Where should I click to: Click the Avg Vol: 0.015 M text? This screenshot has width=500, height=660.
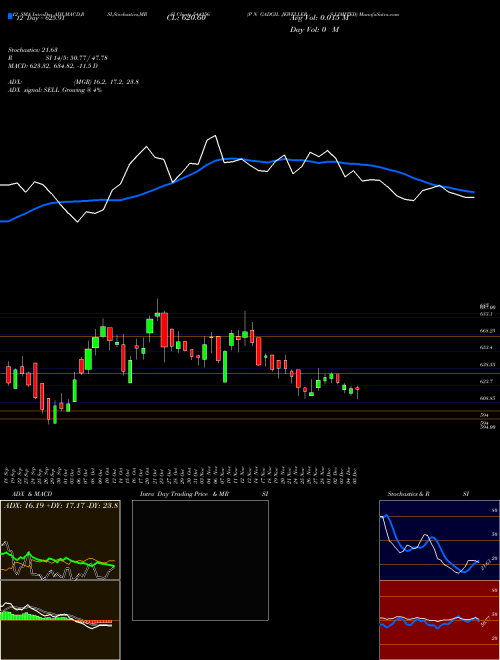click(319, 18)
